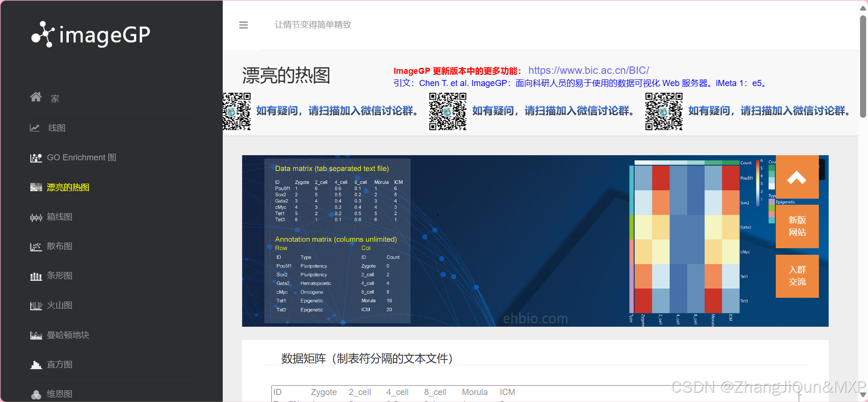Open the 火山图 menu item
The height and width of the screenshot is (402, 868).
coord(59,305)
